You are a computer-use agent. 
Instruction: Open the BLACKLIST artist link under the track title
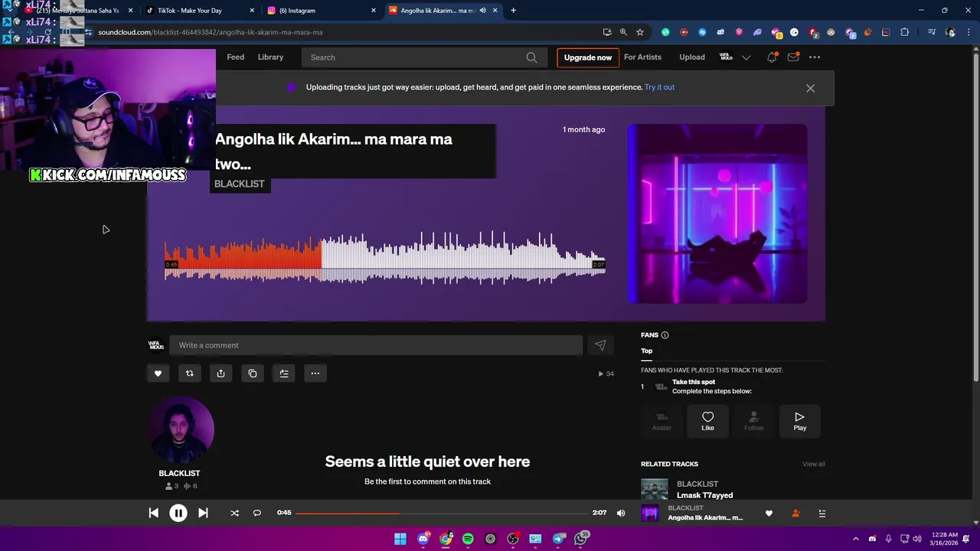tap(239, 184)
